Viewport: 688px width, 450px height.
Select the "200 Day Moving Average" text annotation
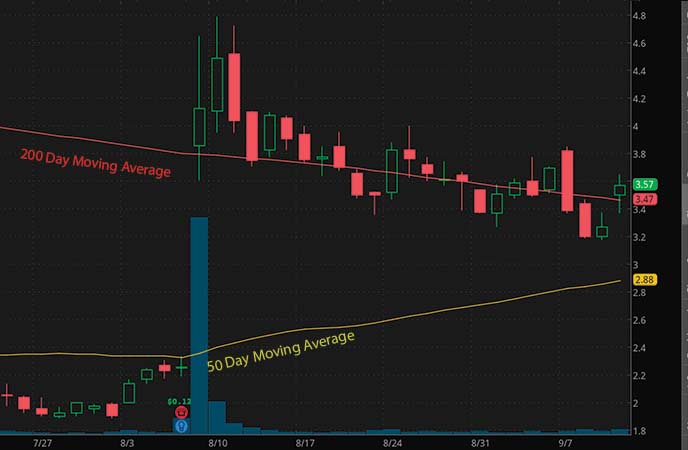[x=95, y=163]
